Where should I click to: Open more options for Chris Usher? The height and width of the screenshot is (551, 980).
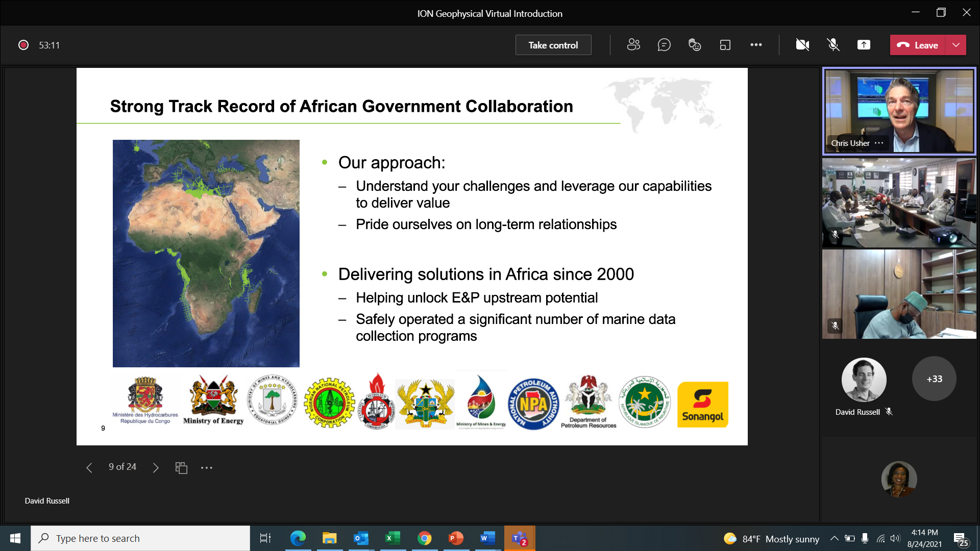(879, 143)
